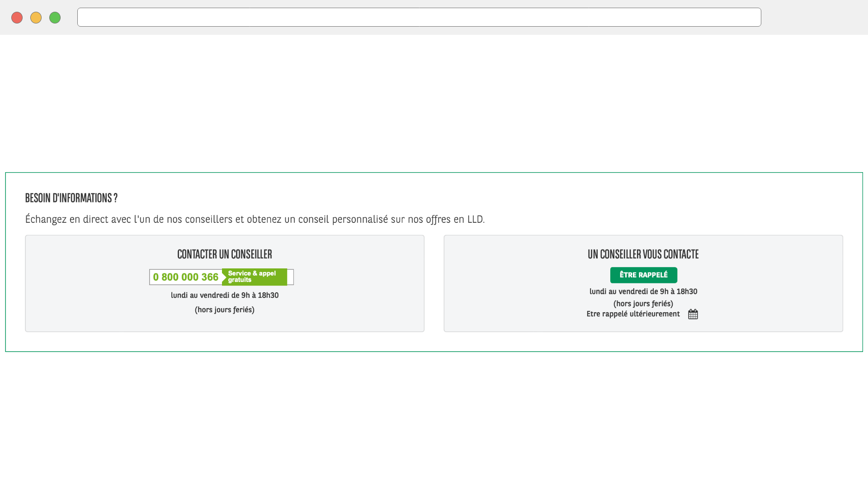Click the green-bordered information section frame
This screenshot has height=488, width=868.
434,343
